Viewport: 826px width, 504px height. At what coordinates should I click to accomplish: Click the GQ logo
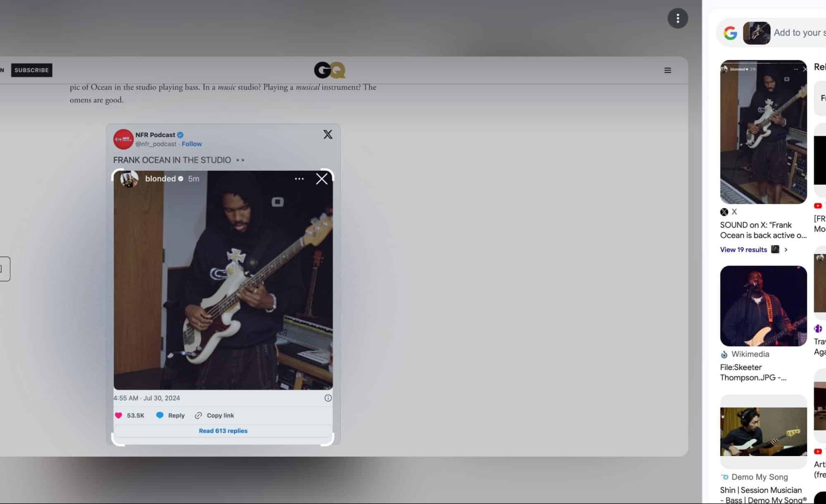click(329, 70)
